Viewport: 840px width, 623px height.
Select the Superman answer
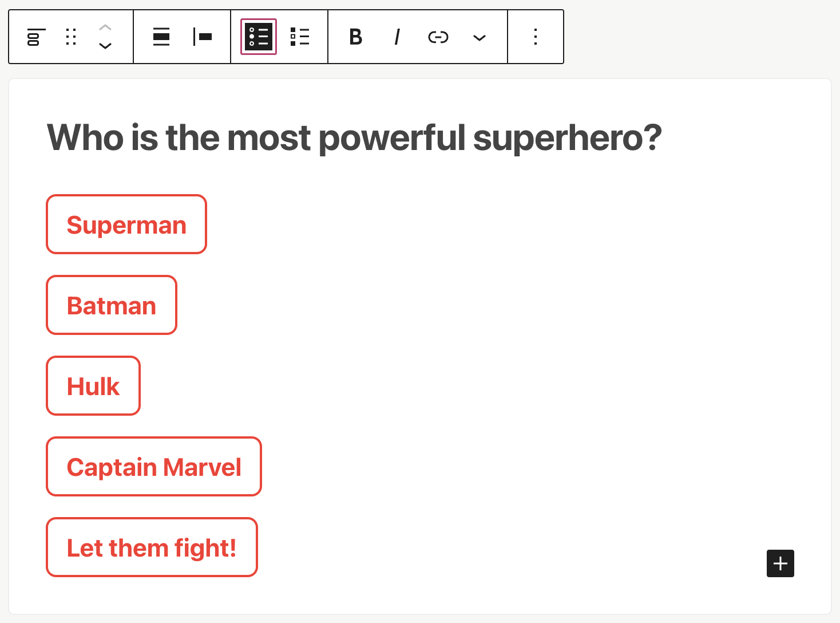[126, 224]
